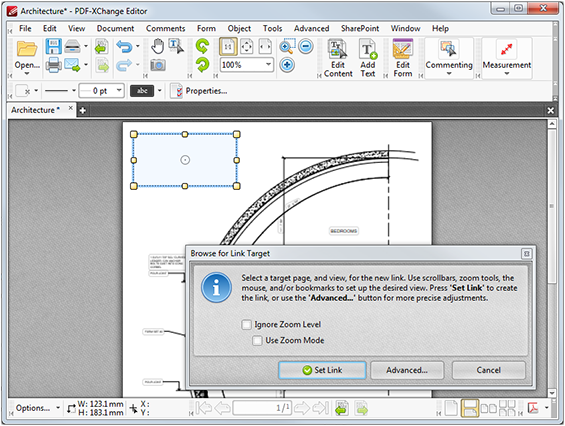Close the Browse for Link Target dialog
This screenshot has height=426, width=565.
[x=526, y=254]
